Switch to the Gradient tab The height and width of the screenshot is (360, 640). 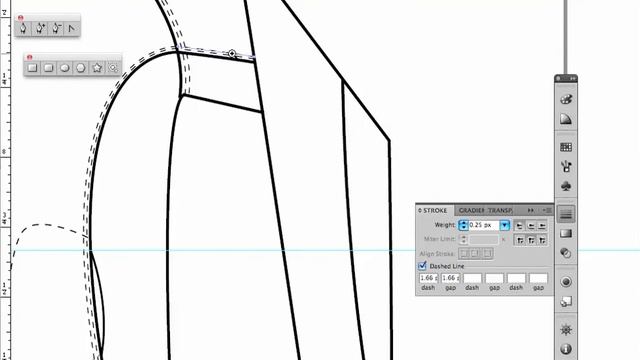[x=471, y=211]
